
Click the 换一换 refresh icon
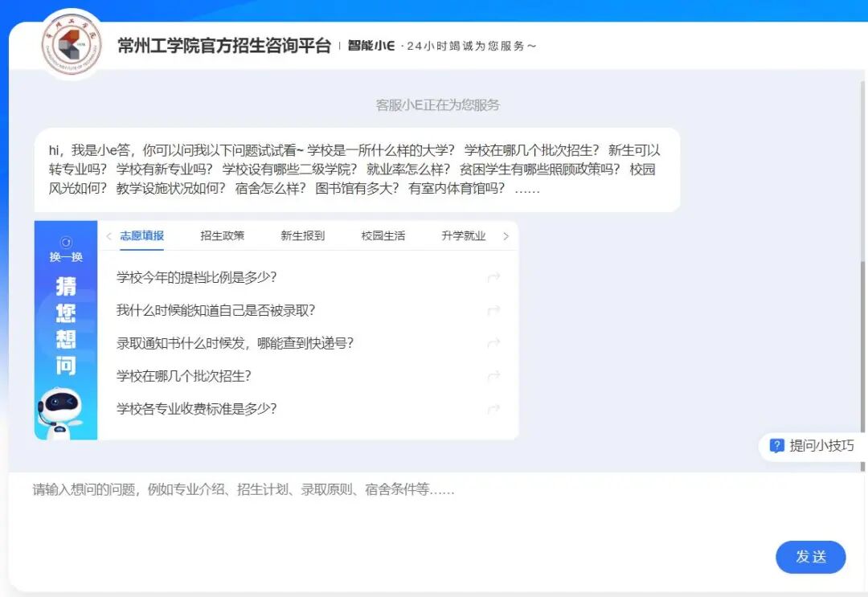click(x=66, y=243)
